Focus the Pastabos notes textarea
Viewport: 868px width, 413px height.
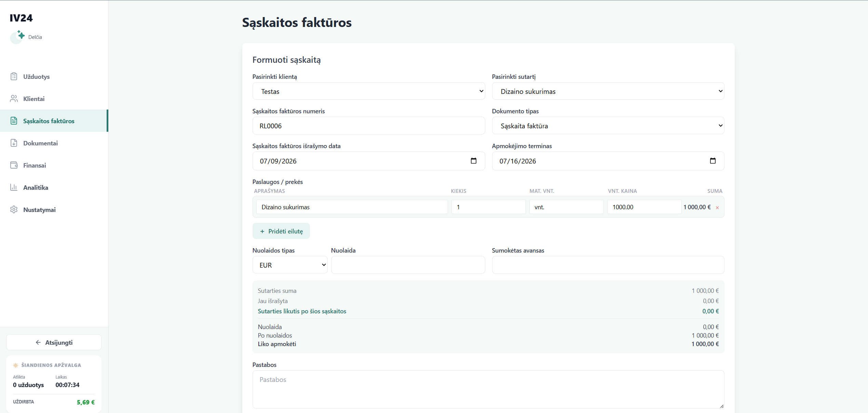488,389
